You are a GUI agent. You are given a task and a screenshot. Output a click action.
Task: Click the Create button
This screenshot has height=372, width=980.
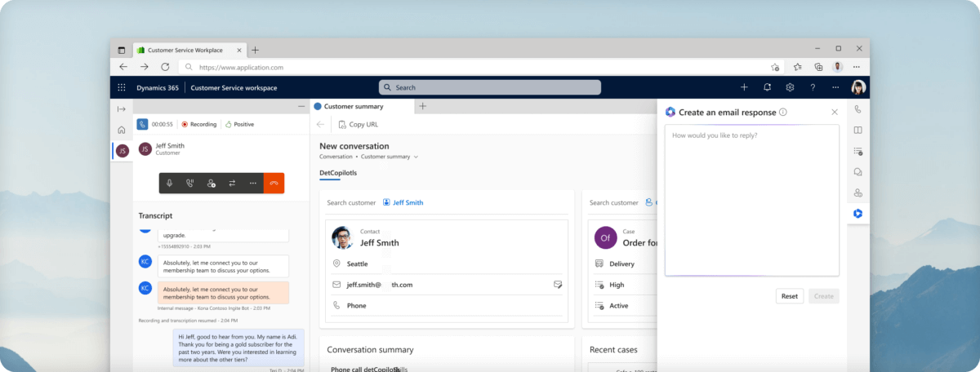tap(824, 296)
